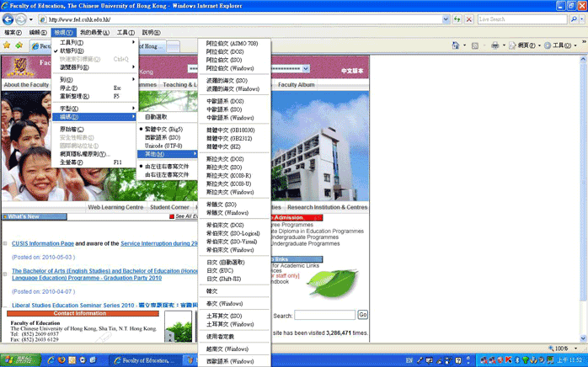Switch to 中文版本 Chinese version
This screenshot has width=588, height=367.
[352, 71]
